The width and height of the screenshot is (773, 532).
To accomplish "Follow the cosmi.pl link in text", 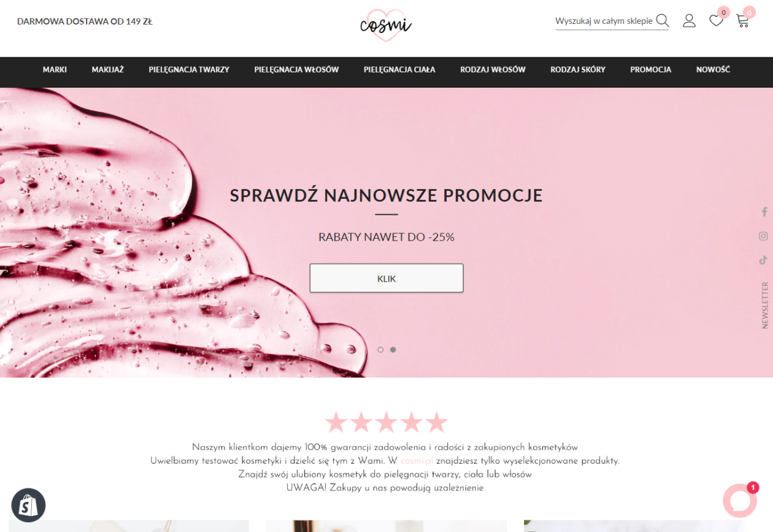I will pos(417,461).
